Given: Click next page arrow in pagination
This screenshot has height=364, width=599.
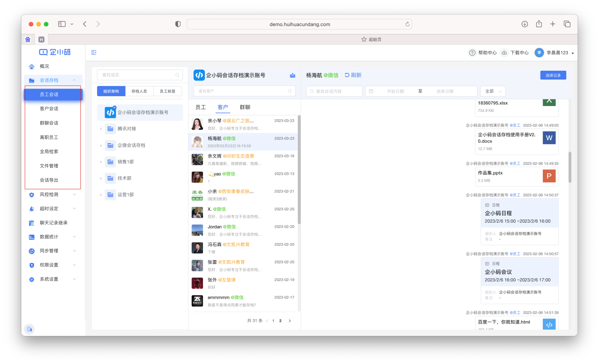Looking at the screenshot, I should pos(290,321).
